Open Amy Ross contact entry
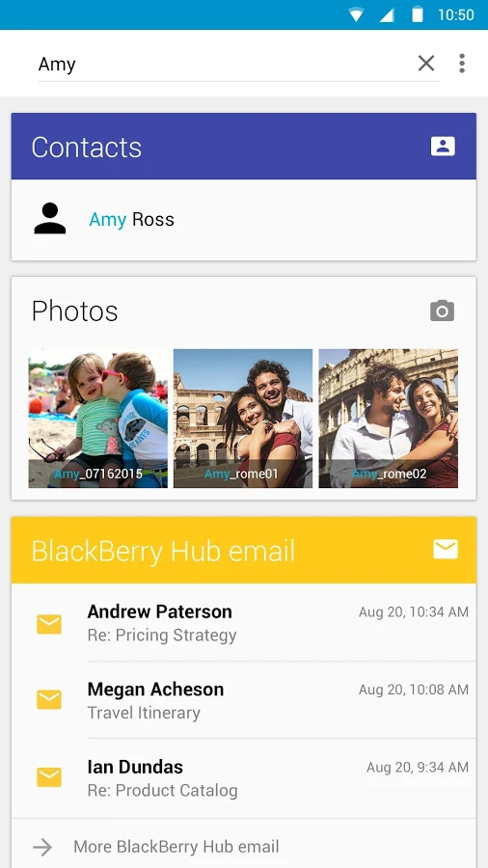 [x=243, y=220]
